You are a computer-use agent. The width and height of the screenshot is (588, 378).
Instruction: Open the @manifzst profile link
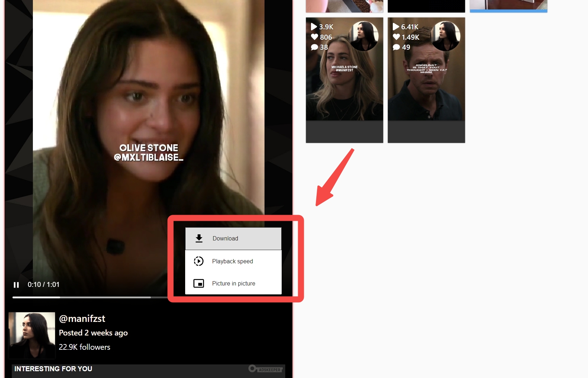tap(82, 318)
